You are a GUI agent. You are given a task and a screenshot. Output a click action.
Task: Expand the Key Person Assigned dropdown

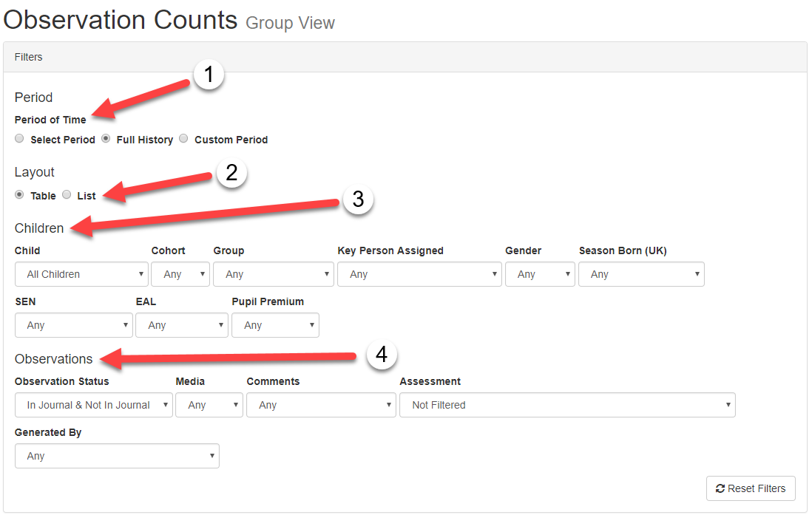(x=419, y=274)
